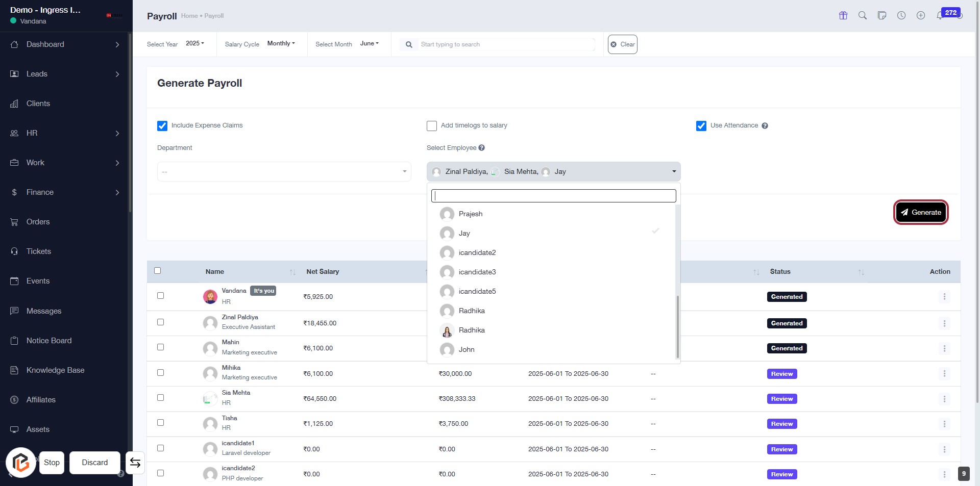Click the plus circle add icon

tap(921, 15)
